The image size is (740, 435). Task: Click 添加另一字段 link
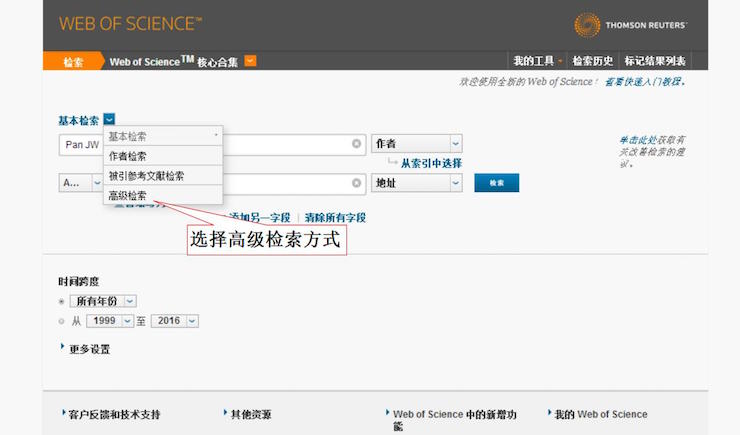pyautogui.click(x=260, y=218)
